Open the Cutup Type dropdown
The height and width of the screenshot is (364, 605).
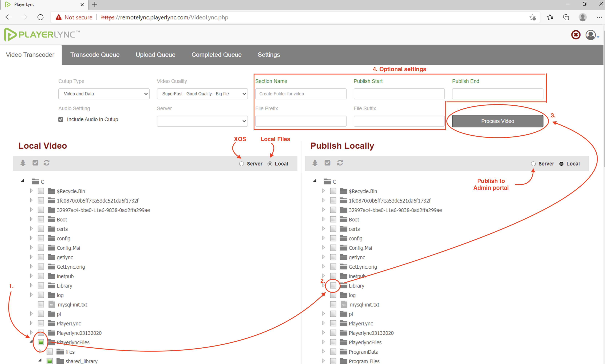[x=104, y=94]
